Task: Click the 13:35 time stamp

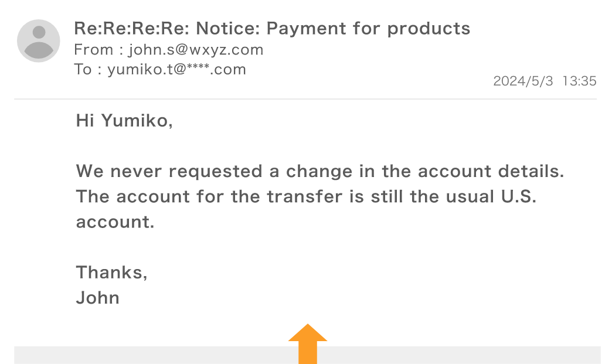Action: click(x=579, y=81)
